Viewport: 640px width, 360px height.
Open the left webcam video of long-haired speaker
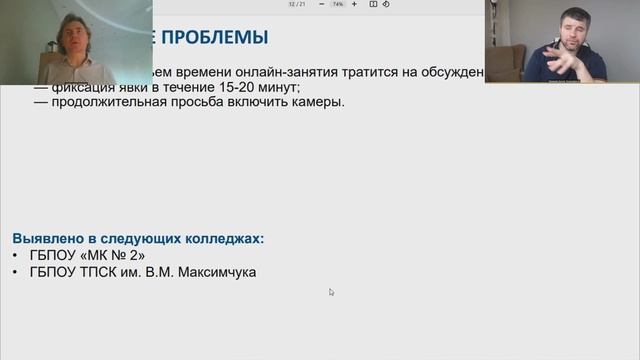pos(76,42)
